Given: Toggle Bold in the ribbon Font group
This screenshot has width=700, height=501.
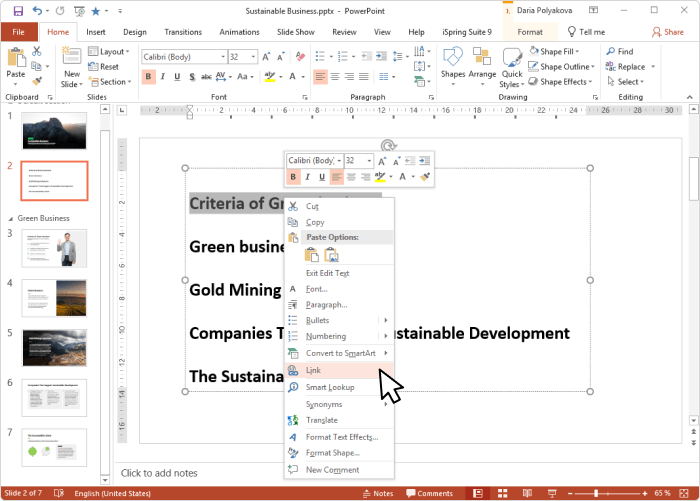Looking at the screenshot, I should click(x=148, y=77).
